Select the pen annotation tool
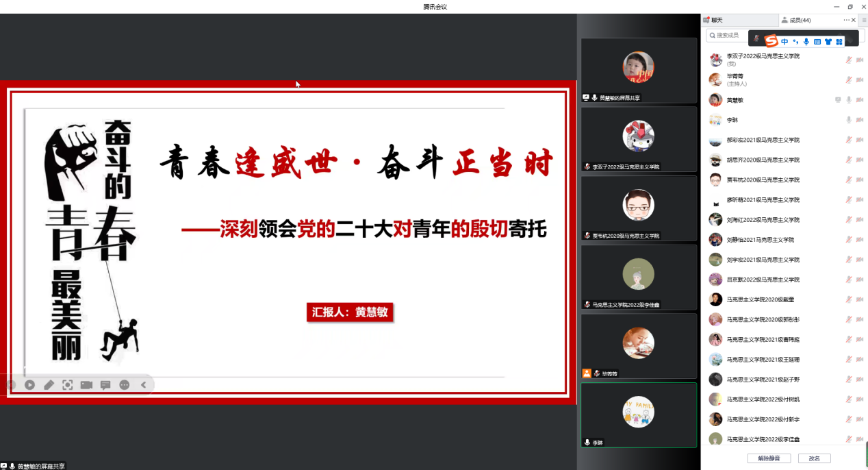The height and width of the screenshot is (470, 868). [49, 385]
